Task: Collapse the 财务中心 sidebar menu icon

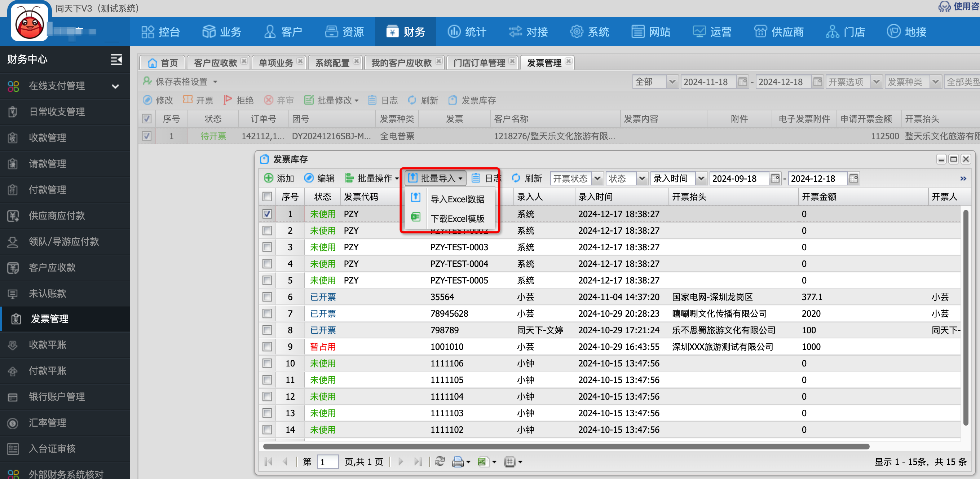Action: tap(116, 60)
